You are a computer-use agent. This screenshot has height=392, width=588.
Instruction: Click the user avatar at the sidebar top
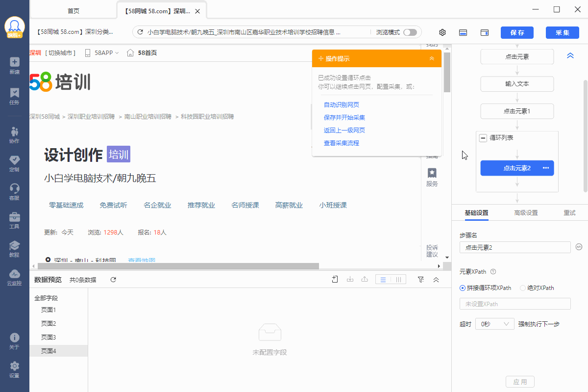(15, 27)
